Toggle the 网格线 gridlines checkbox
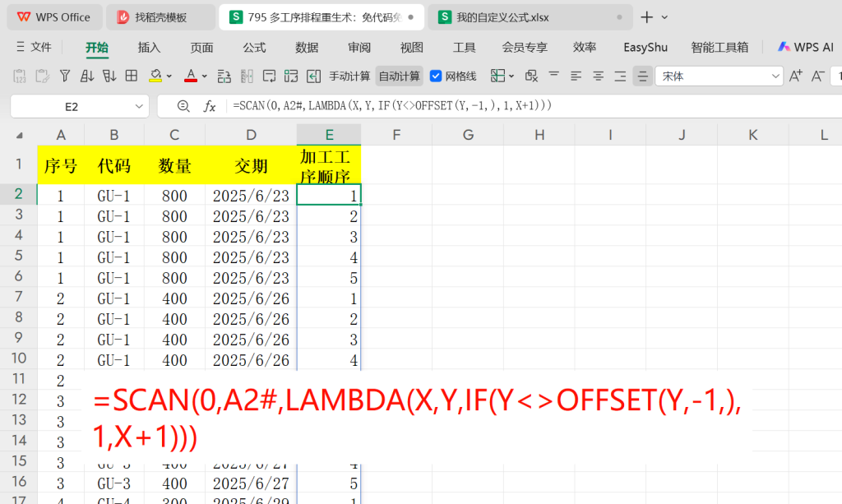 click(x=436, y=76)
